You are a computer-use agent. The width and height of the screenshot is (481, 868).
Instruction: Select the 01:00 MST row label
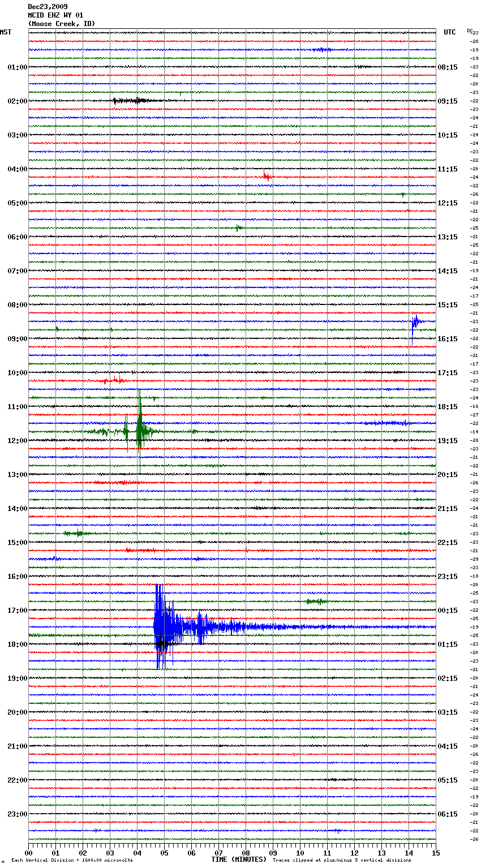(x=18, y=67)
